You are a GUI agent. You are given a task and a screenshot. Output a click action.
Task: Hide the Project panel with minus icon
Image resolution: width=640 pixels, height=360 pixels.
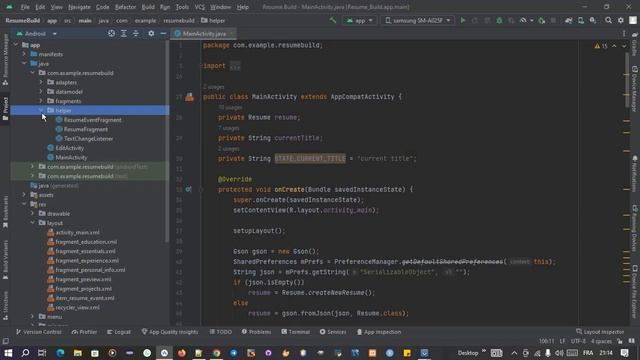point(163,33)
